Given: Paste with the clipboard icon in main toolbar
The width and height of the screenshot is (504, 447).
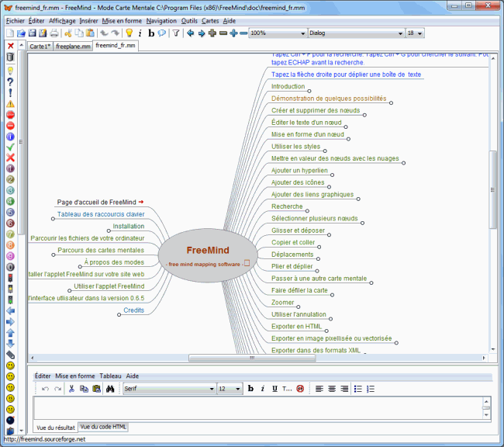Looking at the screenshot, I should (90, 33).
